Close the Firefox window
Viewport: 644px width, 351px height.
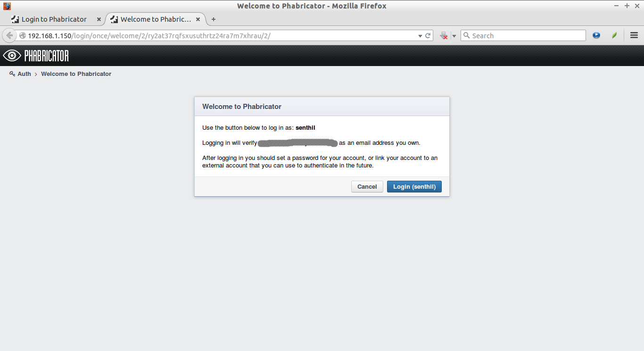point(637,6)
